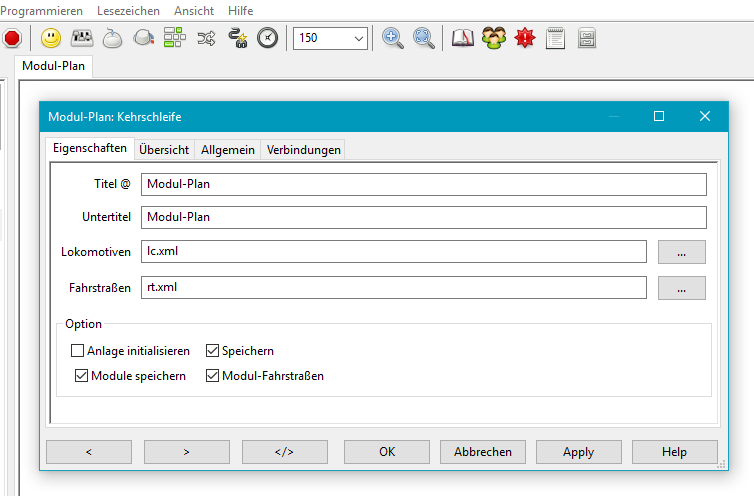Click into the Untertitel text field
Image resolution: width=754 pixels, height=496 pixels.
tap(423, 217)
